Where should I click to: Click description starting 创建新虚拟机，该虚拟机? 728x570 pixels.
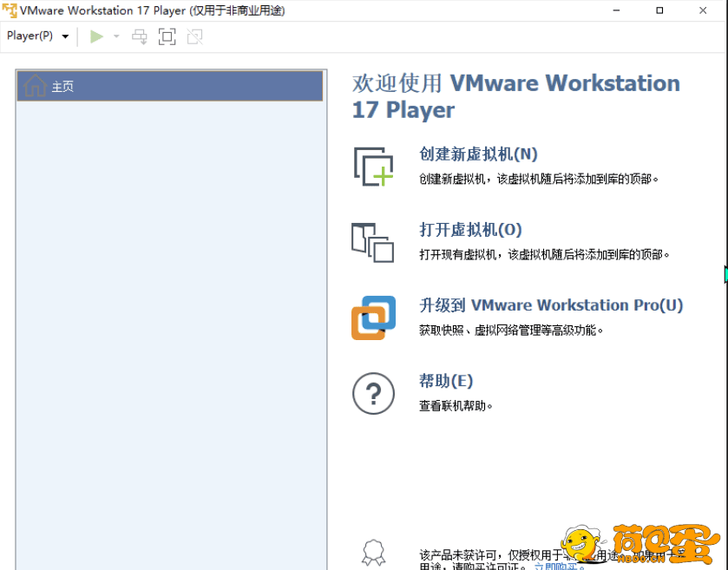539,180
